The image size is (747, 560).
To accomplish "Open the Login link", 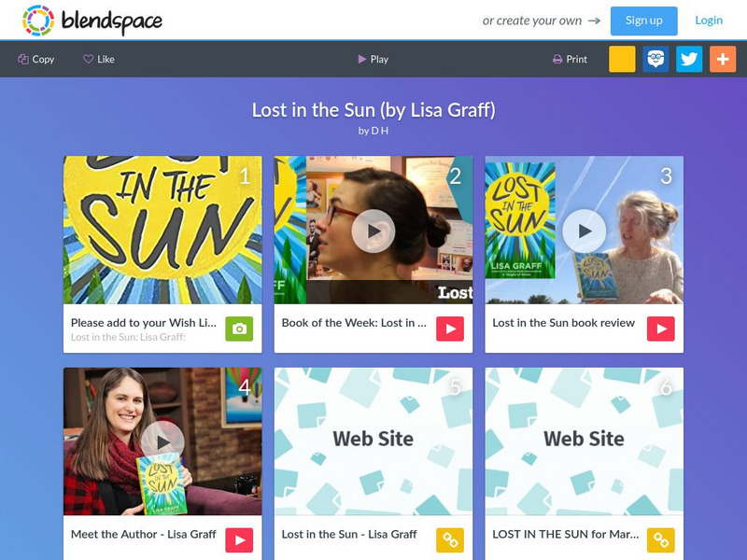I will (709, 21).
